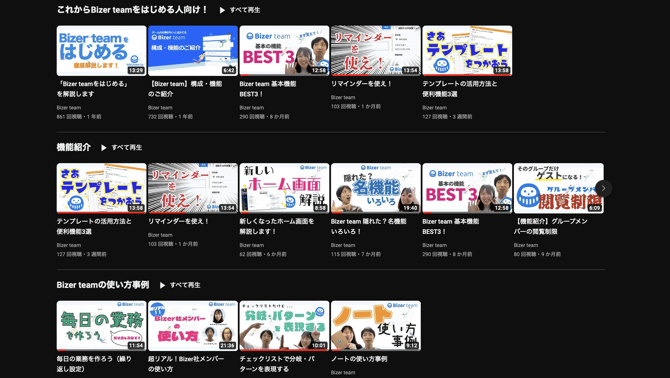Open the 構成・機能のご紹介 thumbnail (6:42)
670x378 pixels.
tap(193, 51)
